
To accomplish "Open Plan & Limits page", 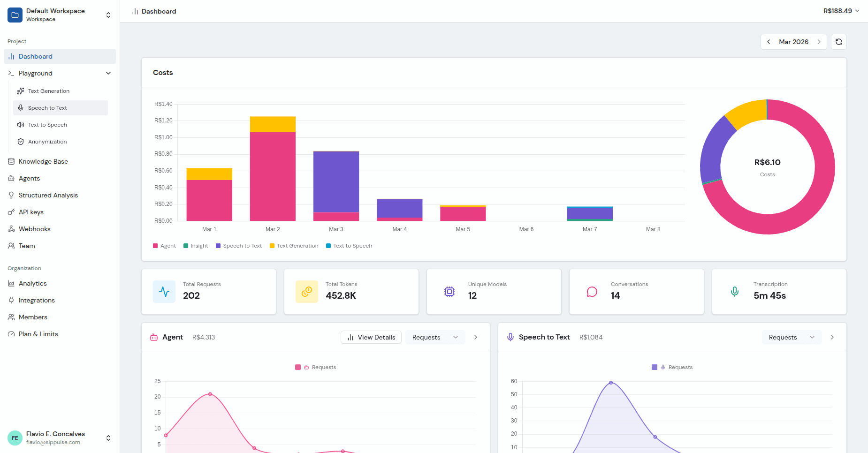I will [x=60, y=334].
